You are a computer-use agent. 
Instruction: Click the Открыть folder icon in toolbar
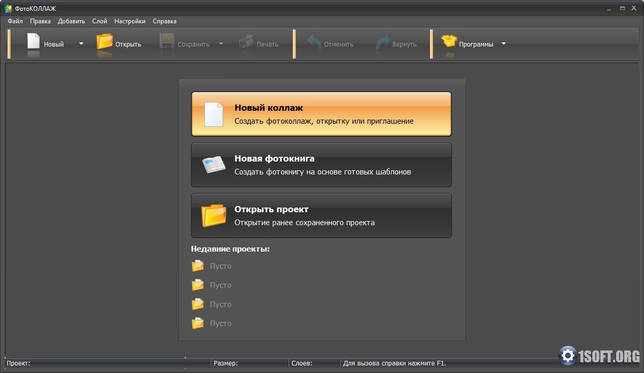tap(104, 42)
